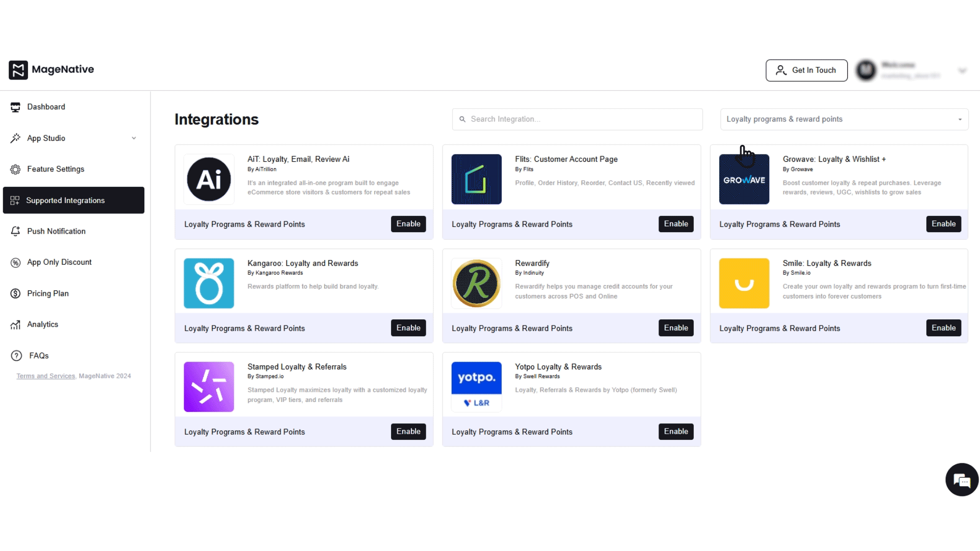Enable the AiT Loyalty integration
The height and width of the screenshot is (551, 980).
tap(408, 224)
